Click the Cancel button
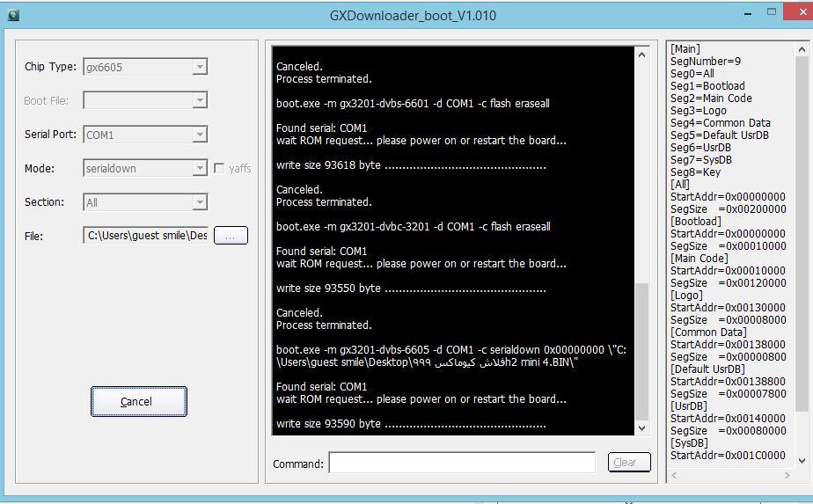The width and height of the screenshot is (813, 504). (139, 401)
